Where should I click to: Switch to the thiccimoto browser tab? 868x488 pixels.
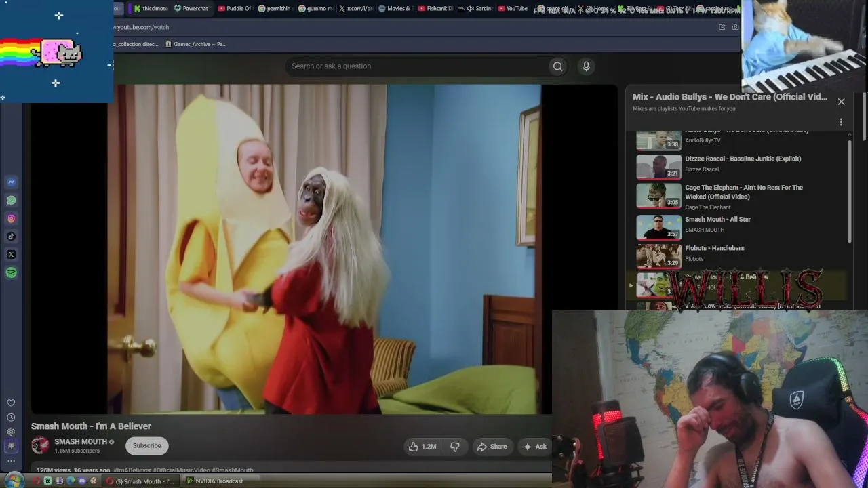pos(150,9)
